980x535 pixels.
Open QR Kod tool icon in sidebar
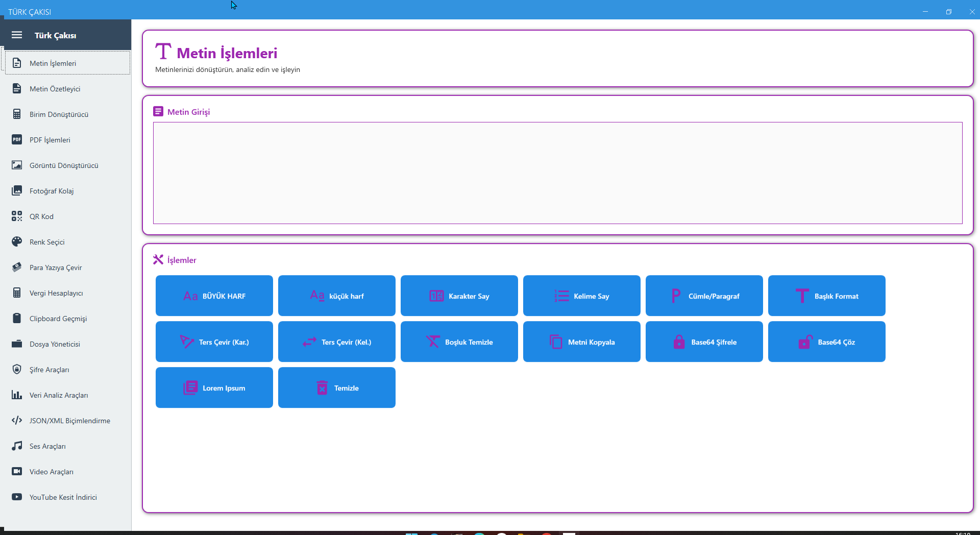tap(17, 216)
